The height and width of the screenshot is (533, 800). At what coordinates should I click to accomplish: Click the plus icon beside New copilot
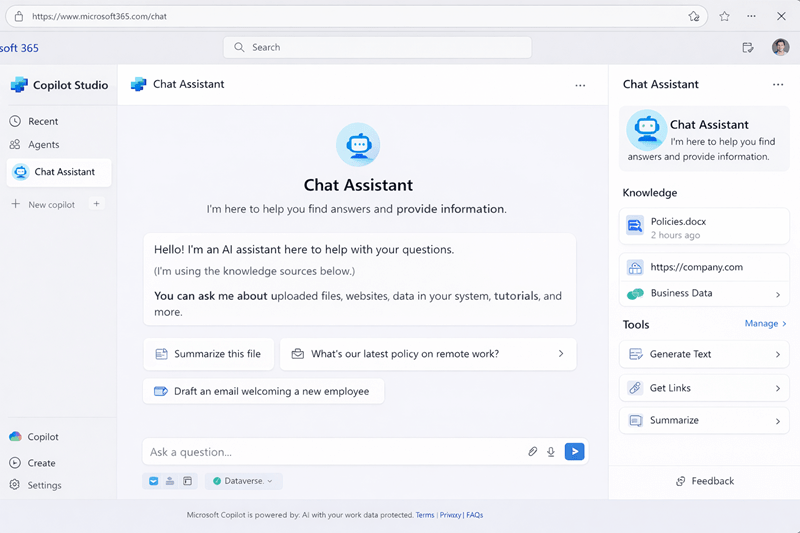96,204
